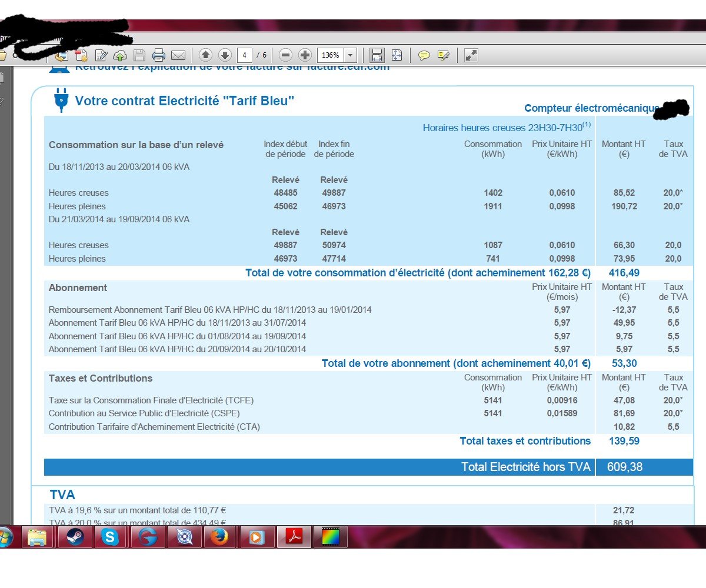Open the zoom percentage dropdown arrow
This screenshot has height=588, width=706.
coord(351,55)
